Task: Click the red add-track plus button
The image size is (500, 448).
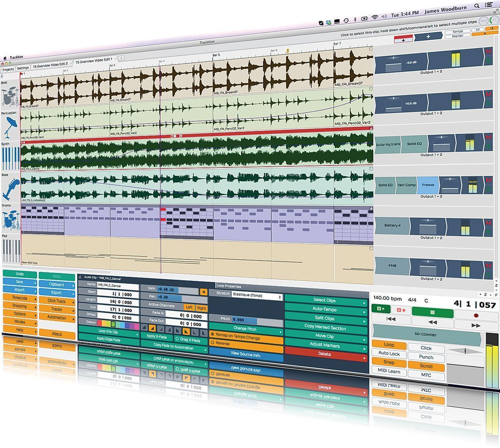Action: point(403,40)
